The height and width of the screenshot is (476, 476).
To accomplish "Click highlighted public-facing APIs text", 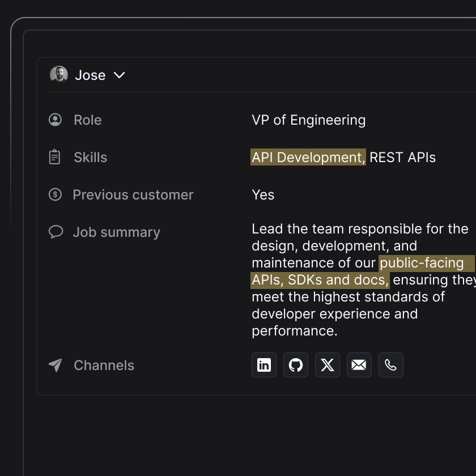I will point(421,263).
